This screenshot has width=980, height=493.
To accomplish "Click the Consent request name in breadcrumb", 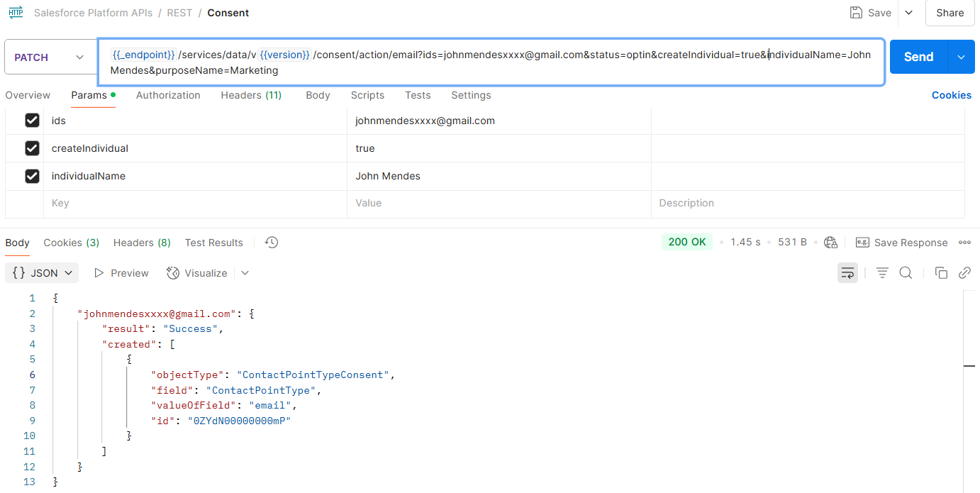I will (228, 13).
